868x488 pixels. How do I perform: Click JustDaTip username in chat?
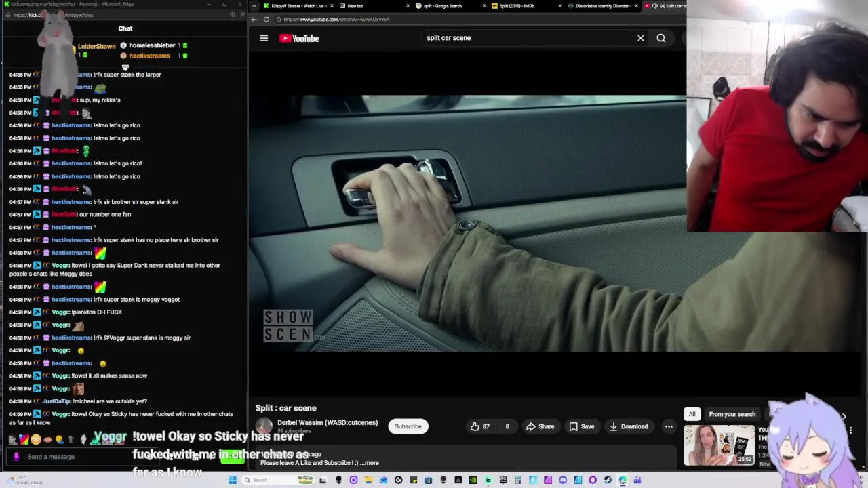click(57, 401)
